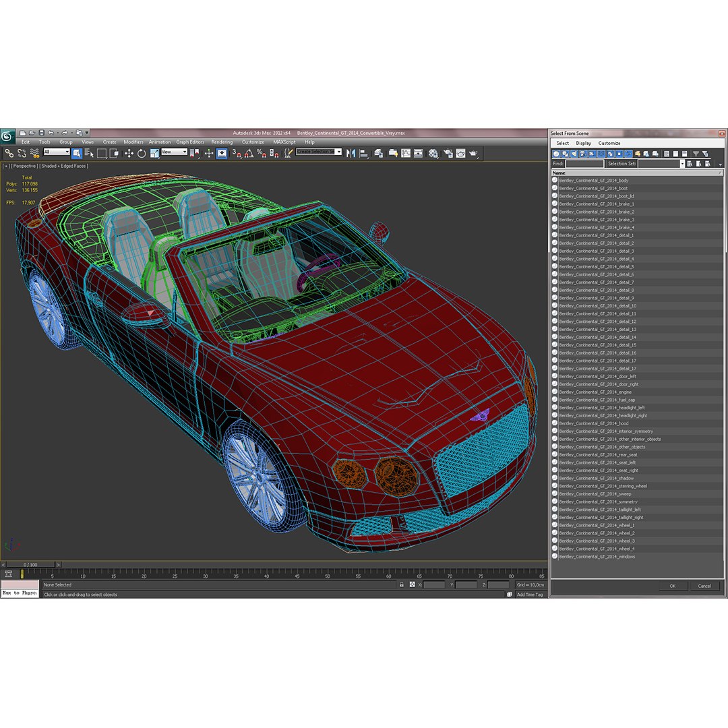Image resolution: width=728 pixels, height=728 pixels.
Task: Toggle Keyboard Shortcut Override
Action: click(222, 153)
